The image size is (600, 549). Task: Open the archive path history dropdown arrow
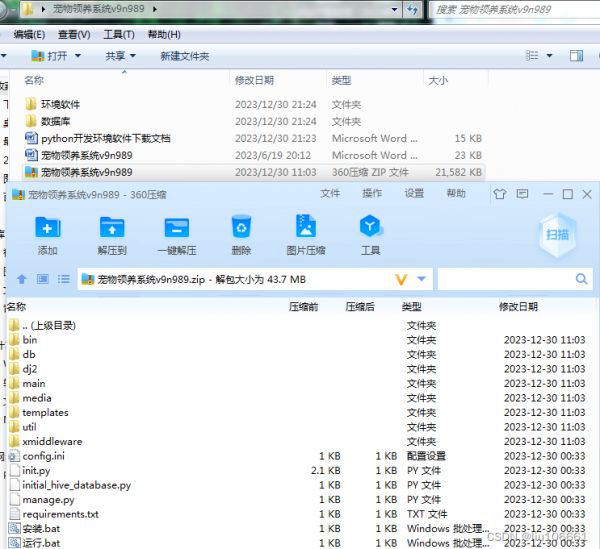tap(422, 279)
